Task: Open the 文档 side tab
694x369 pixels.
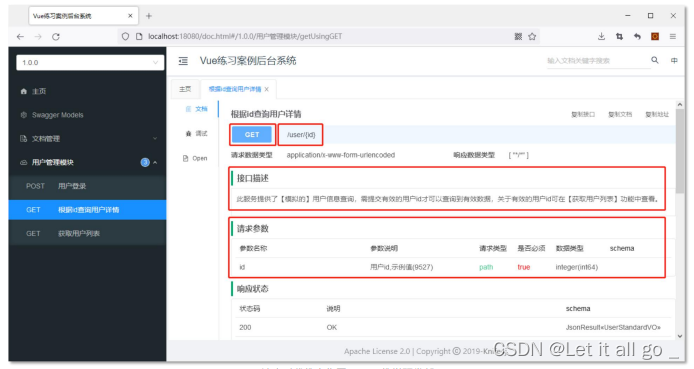Action: 196,109
